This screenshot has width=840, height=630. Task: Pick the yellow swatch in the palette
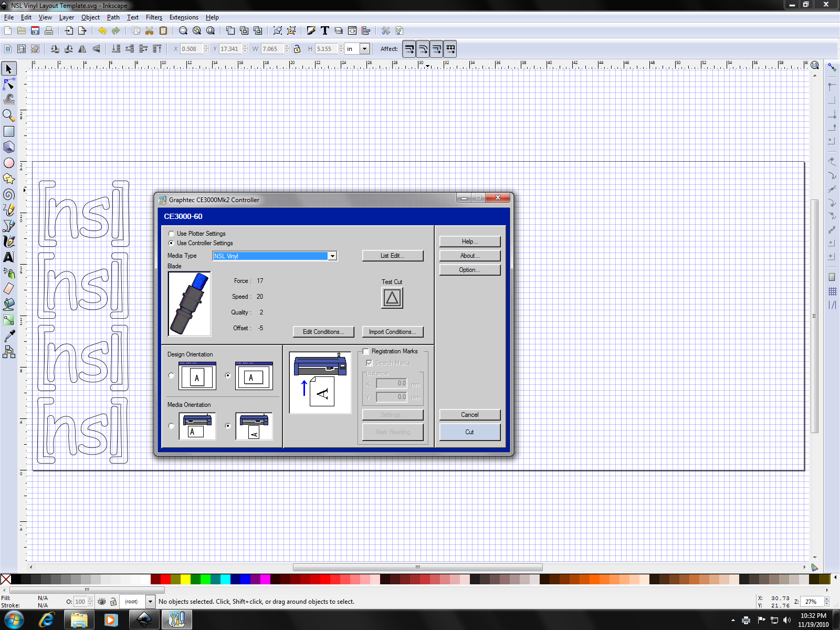[x=185, y=579]
